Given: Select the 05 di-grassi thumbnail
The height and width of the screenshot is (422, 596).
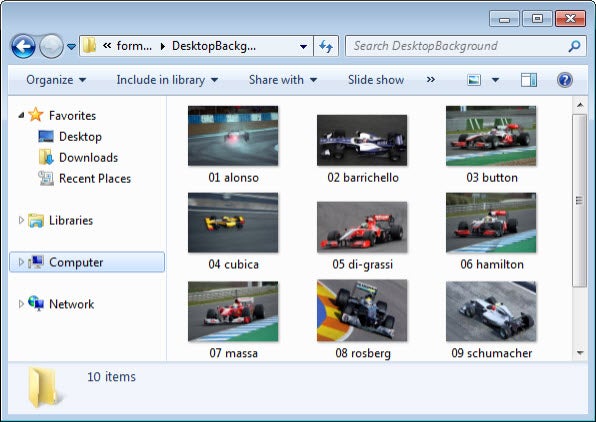Looking at the screenshot, I should click(x=362, y=227).
